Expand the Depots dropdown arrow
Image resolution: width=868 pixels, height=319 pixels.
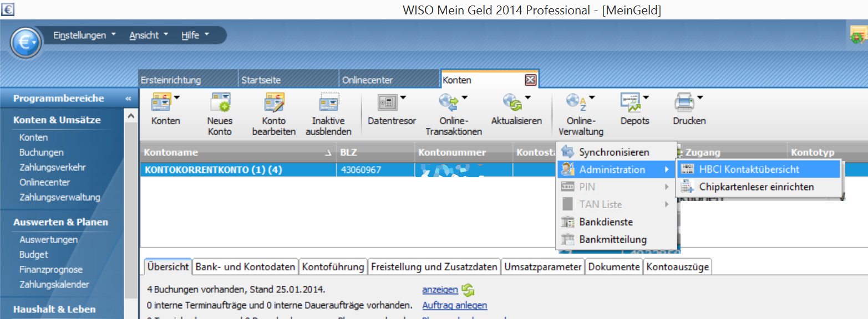click(646, 98)
